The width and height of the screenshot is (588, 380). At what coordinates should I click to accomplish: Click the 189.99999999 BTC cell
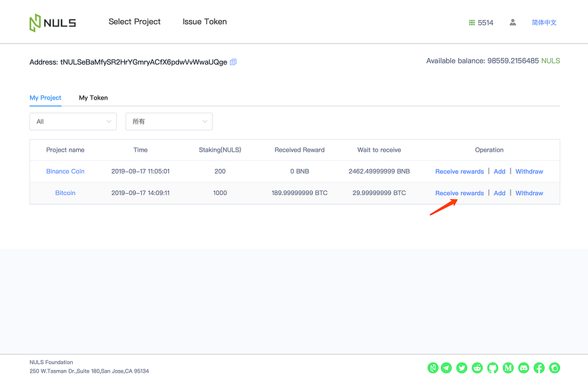pos(299,193)
